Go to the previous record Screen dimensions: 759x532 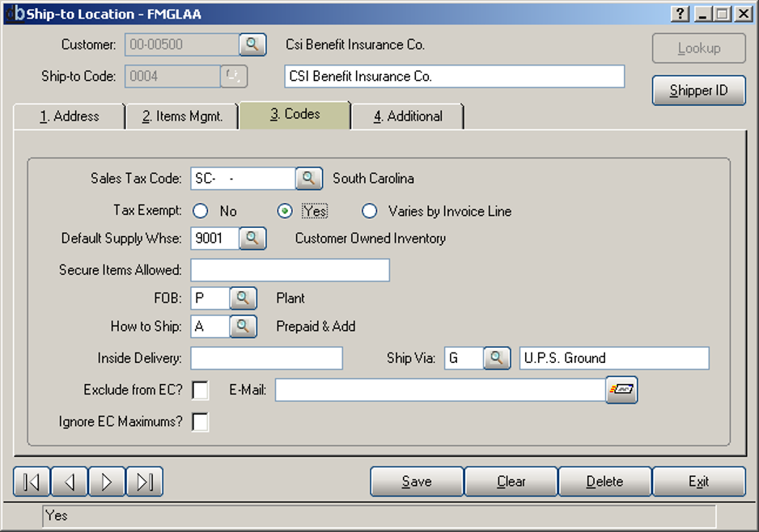(70, 482)
